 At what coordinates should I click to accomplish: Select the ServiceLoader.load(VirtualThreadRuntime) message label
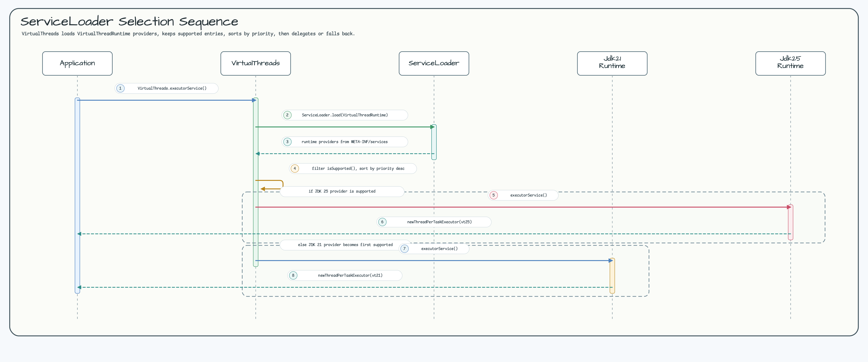tap(345, 115)
